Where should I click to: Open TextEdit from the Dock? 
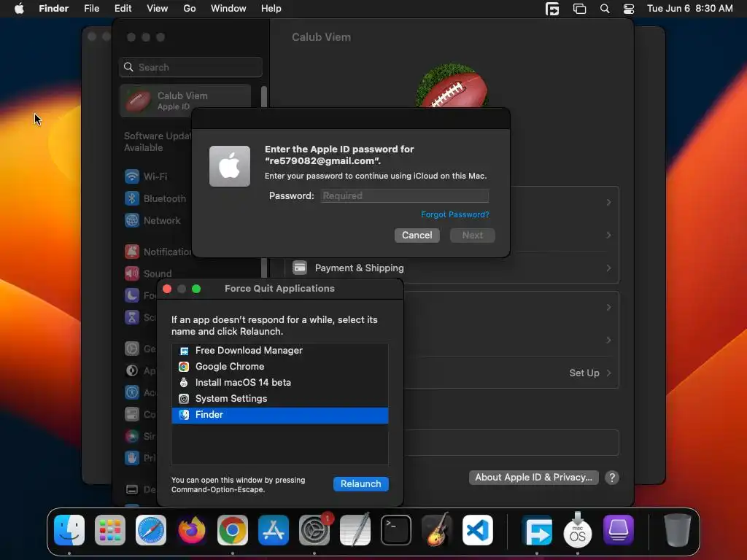point(355,530)
